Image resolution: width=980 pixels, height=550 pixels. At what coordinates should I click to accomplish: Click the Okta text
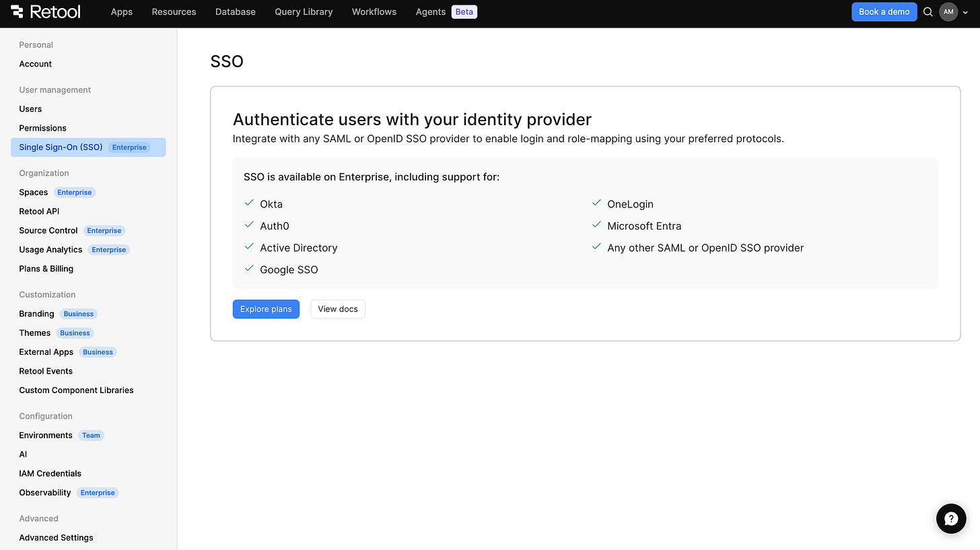pos(271,204)
